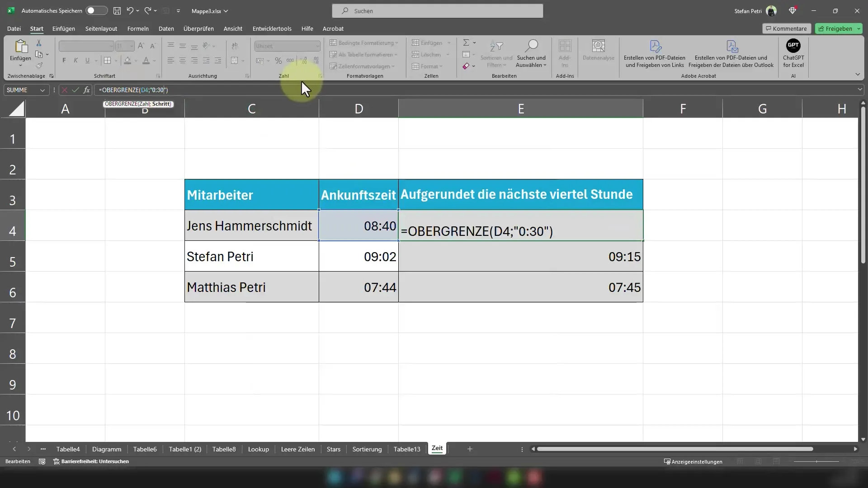The image size is (868, 488).
Task: Click the undo arrow icon
Action: tap(130, 10)
